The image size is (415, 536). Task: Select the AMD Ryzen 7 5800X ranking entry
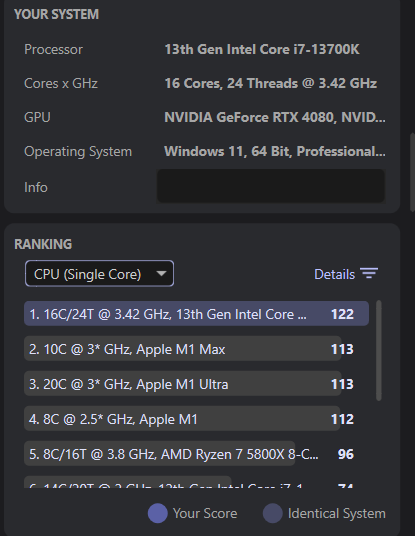191,454
